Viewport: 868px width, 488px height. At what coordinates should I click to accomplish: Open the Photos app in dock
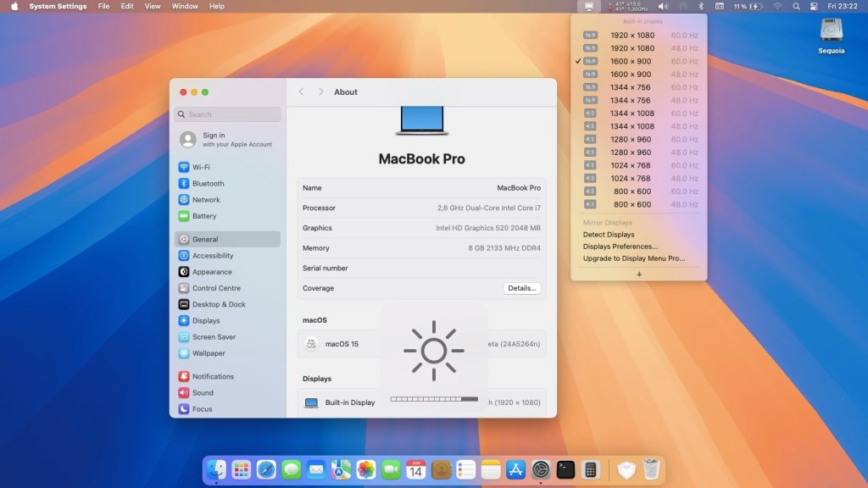[366, 469]
